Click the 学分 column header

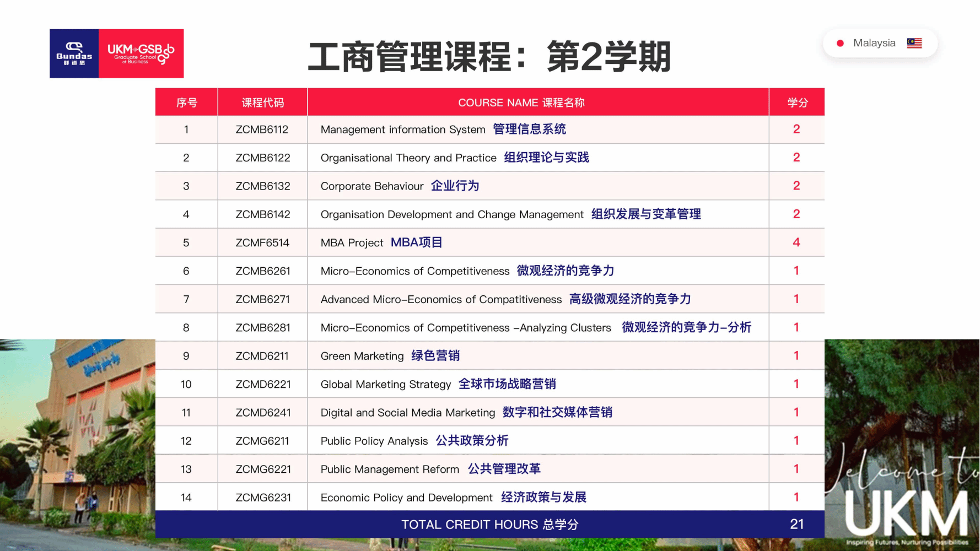click(x=797, y=102)
